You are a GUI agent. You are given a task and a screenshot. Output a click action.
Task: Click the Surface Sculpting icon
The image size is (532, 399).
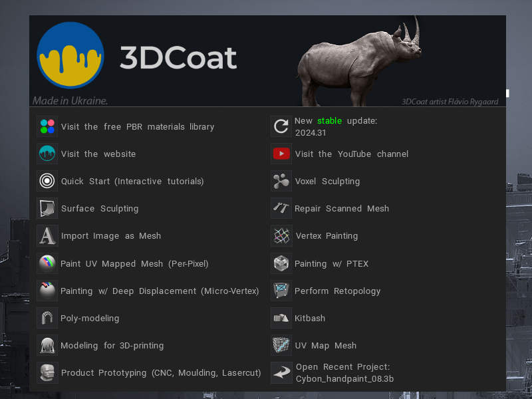[47, 208]
